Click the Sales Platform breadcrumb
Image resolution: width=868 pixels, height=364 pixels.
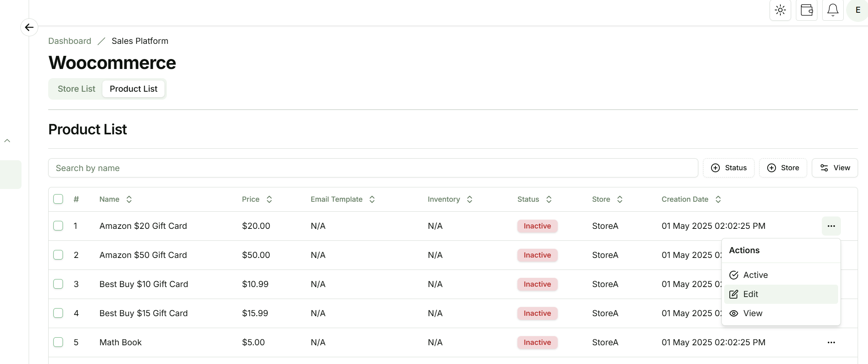pyautogui.click(x=140, y=41)
